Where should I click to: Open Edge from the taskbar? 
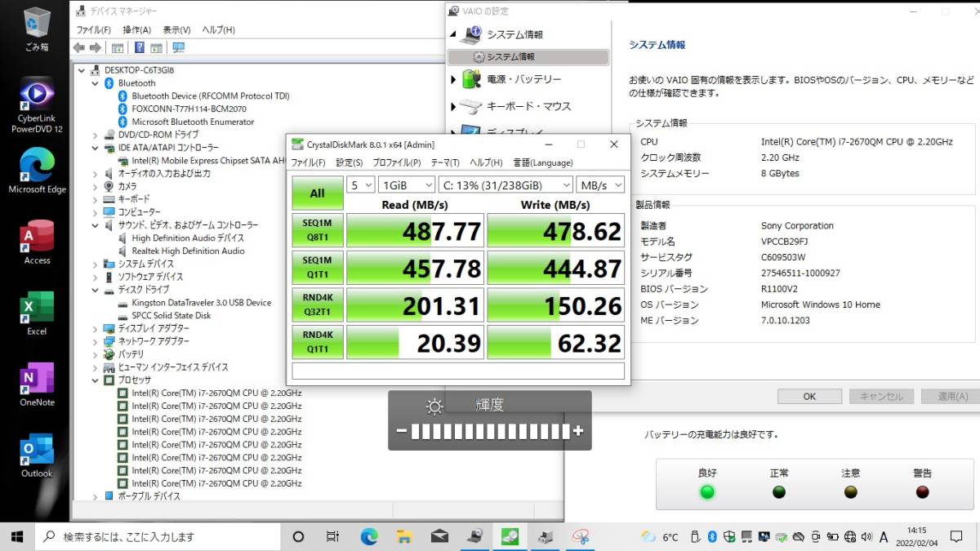(x=369, y=536)
